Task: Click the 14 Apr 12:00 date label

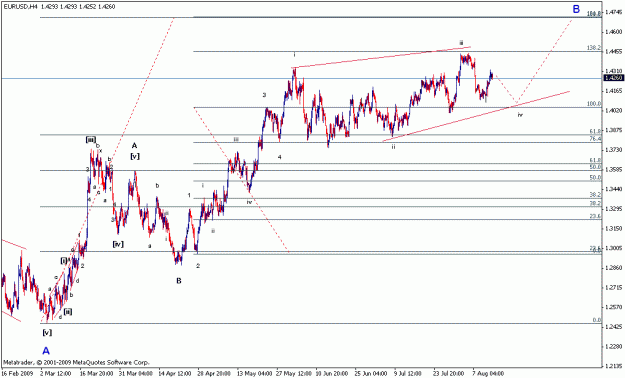Action: [175, 374]
